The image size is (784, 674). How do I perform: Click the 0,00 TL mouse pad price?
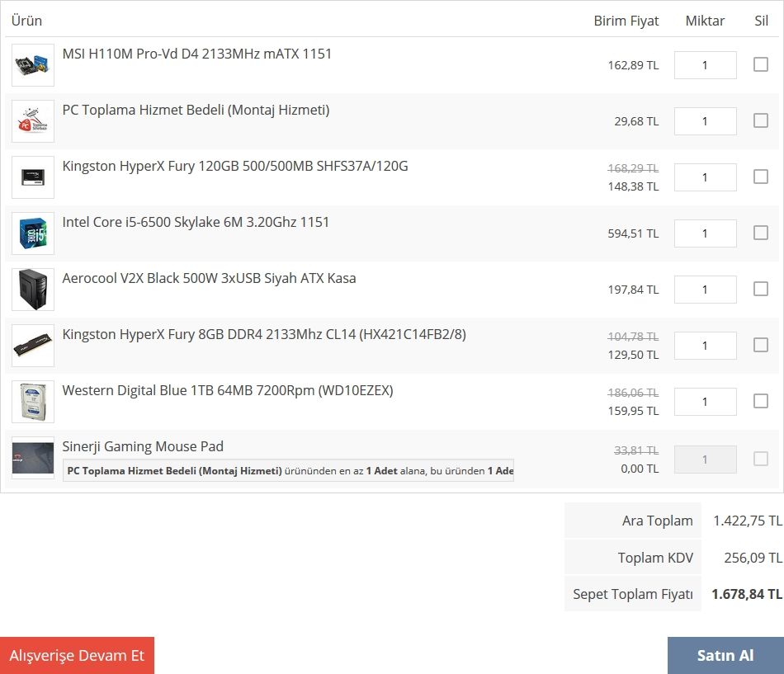640,469
